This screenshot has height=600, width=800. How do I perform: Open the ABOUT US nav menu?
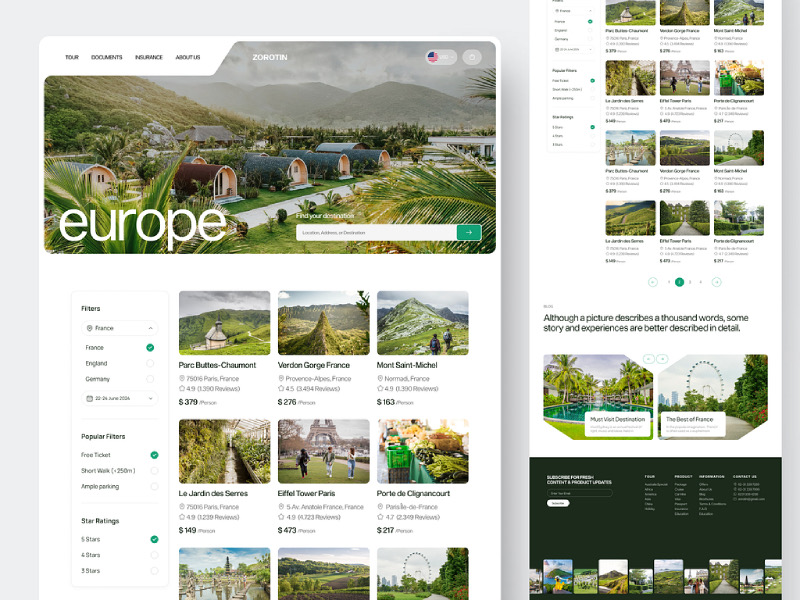click(188, 57)
